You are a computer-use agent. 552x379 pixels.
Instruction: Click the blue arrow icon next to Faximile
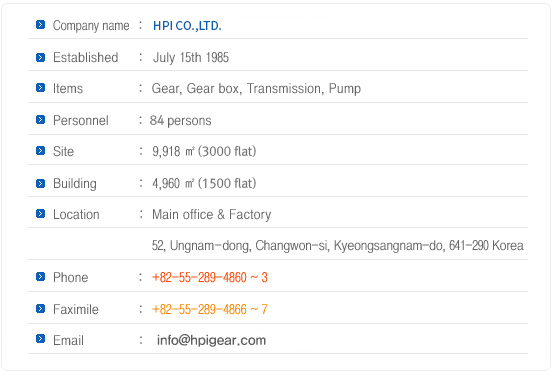[40, 309]
